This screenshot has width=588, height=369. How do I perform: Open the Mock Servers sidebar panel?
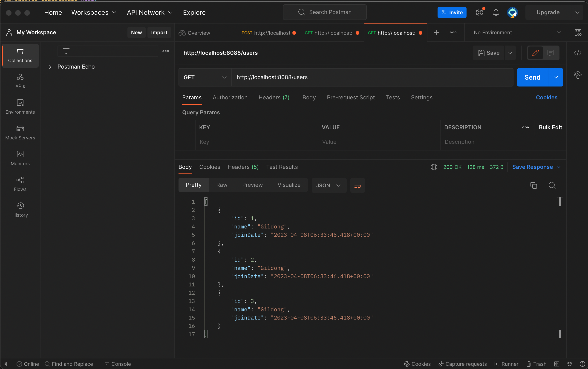(20, 133)
